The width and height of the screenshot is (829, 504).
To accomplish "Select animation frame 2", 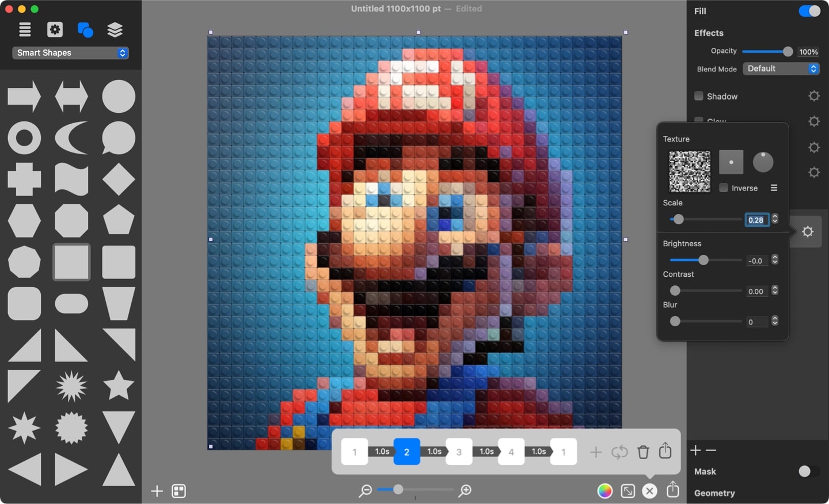I will [406, 452].
